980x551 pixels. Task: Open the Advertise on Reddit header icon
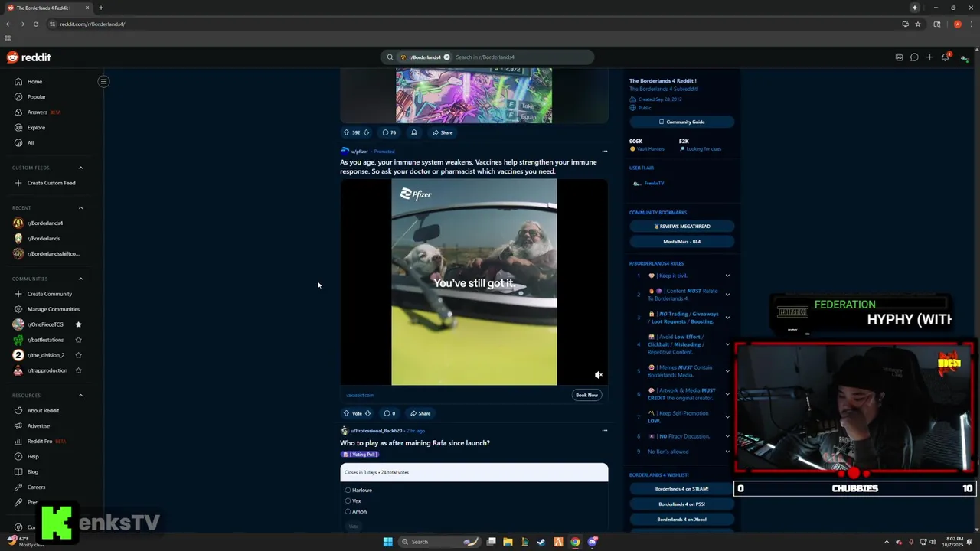coord(899,57)
